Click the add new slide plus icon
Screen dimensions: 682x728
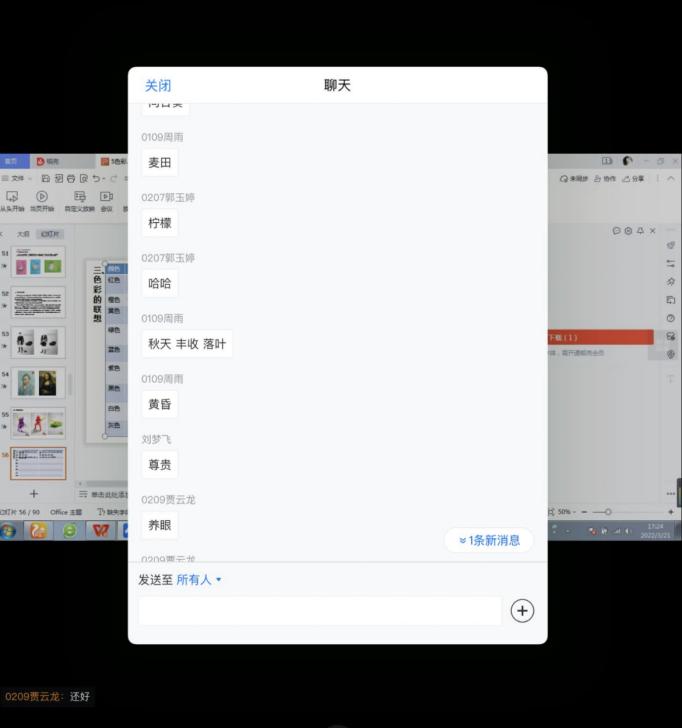point(33,494)
